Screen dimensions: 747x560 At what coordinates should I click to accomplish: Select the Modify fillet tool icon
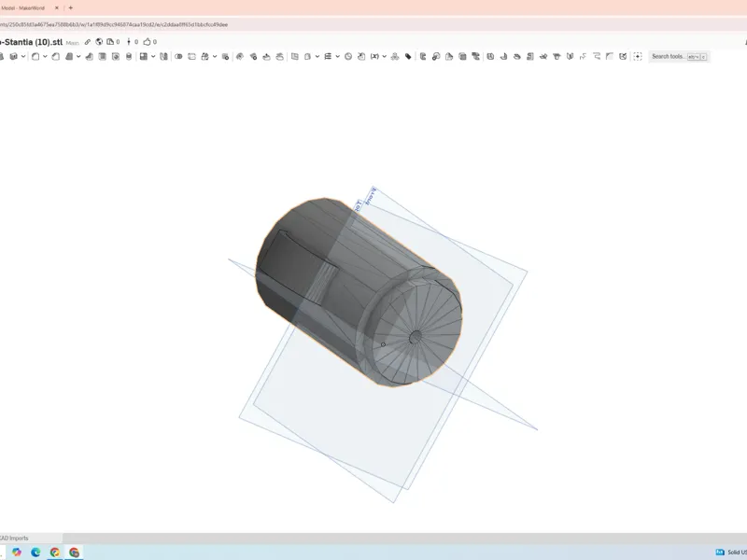[240, 56]
